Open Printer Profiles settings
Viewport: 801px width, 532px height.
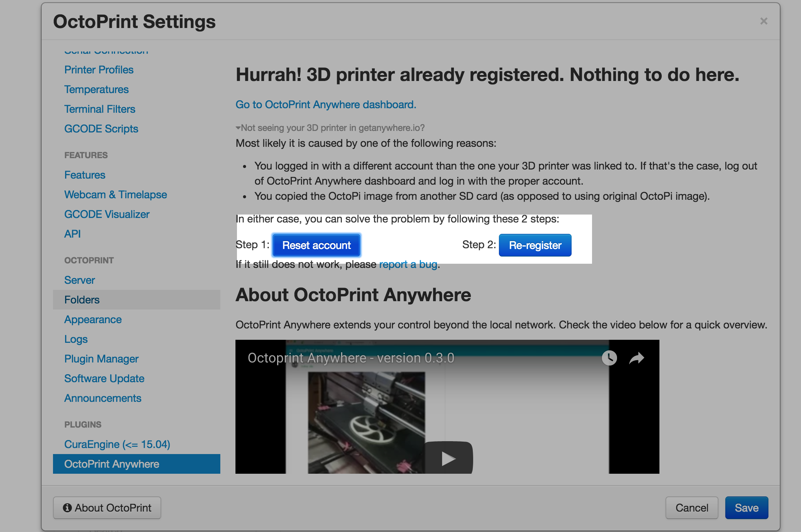[x=99, y=70]
